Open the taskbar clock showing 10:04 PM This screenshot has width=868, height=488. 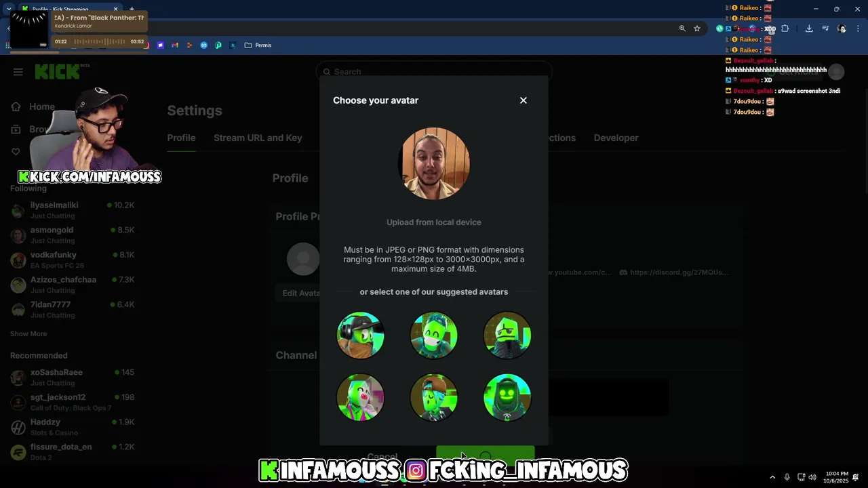coord(835,477)
